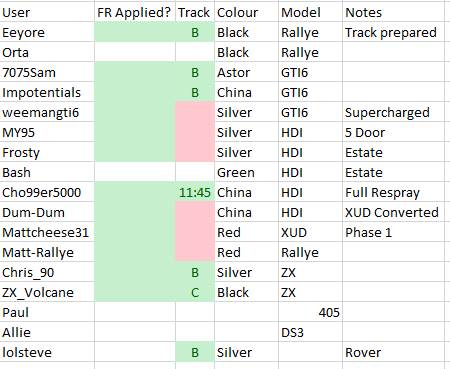Viewport: 450px width, 369px height.
Task: Click the XUD Converted notes cell
Action: pos(393,212)
